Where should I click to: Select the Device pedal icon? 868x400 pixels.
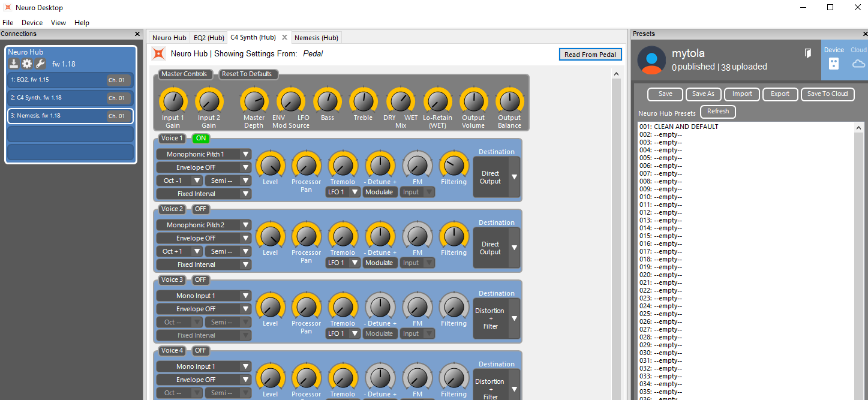(834, 64)
